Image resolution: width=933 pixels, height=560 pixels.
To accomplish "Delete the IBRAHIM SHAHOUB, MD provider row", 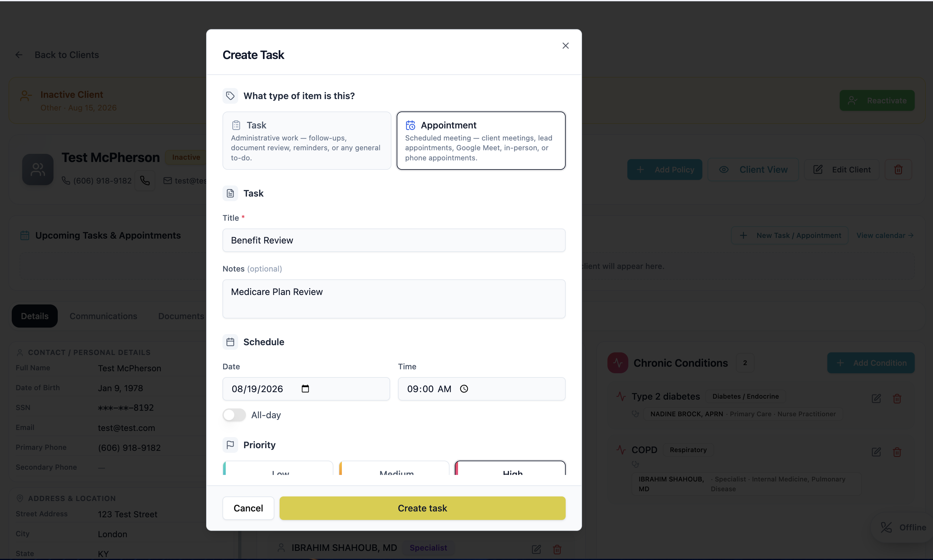I will (557, 550).
